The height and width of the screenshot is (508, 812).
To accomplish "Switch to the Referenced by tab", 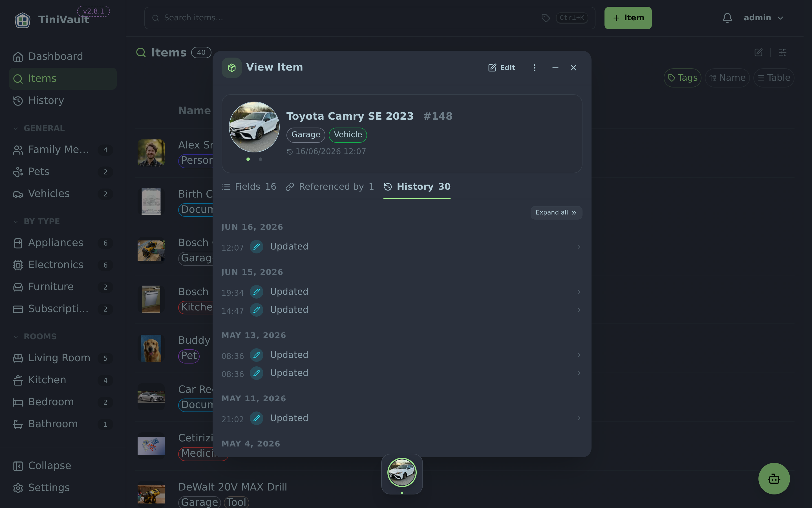I will [330, 187].
